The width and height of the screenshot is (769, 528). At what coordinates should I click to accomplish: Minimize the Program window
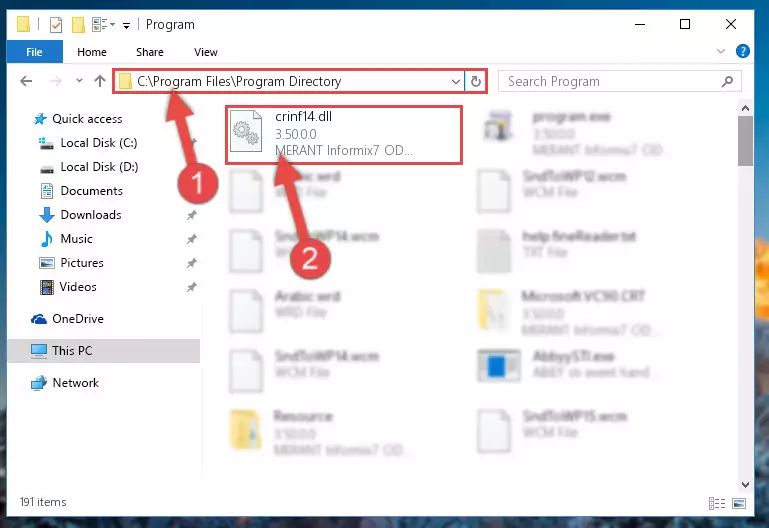pos(640,24)
